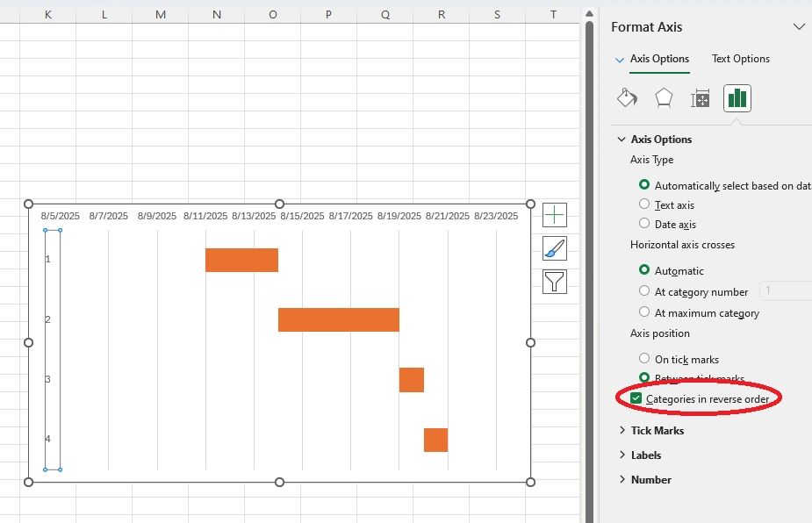Select the orange bar for task 2
The width and height of the screenshot is (812, 523).
pos(338,319)
